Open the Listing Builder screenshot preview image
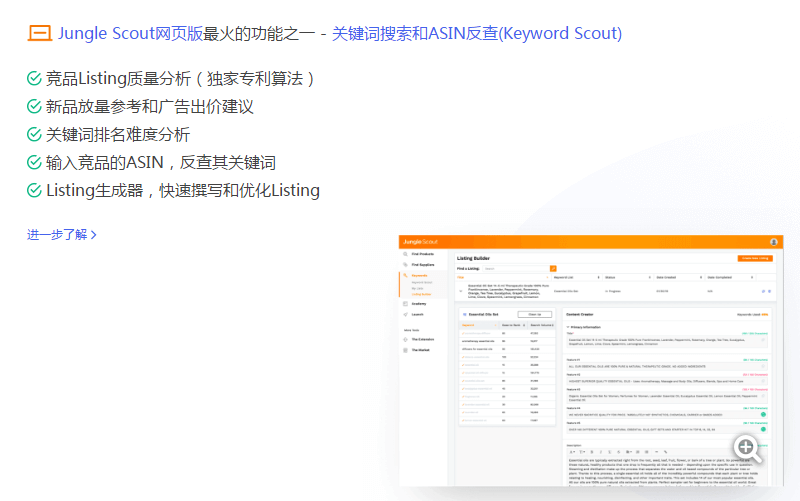800x501 pixels. (591, 361)
